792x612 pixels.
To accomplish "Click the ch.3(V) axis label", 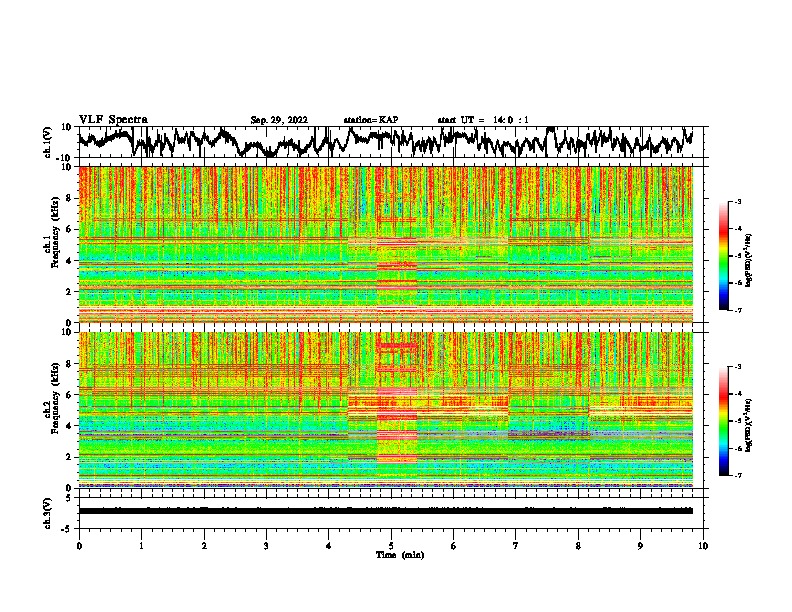I will click(x=48, y=514).
